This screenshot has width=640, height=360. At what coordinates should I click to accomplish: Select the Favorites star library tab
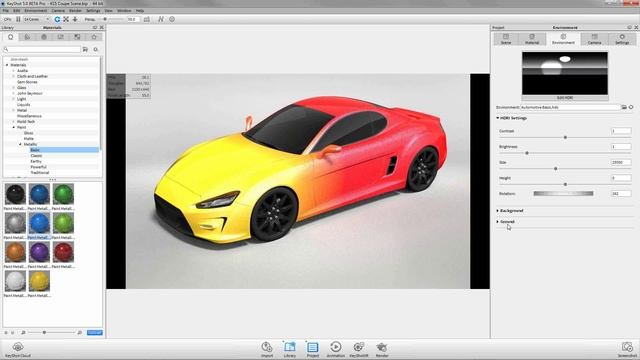[x=94, y=37]
